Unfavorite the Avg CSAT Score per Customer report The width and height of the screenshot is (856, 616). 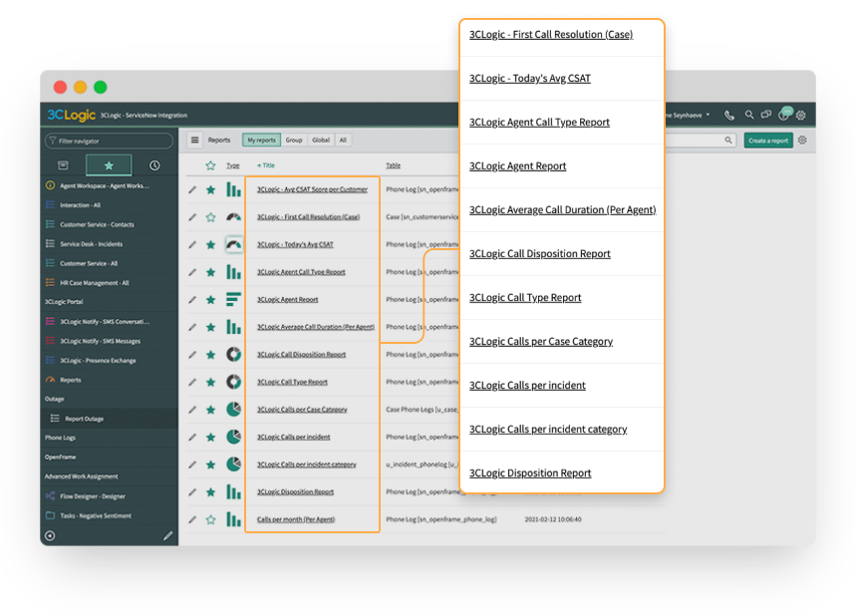(x=210, y=190)
